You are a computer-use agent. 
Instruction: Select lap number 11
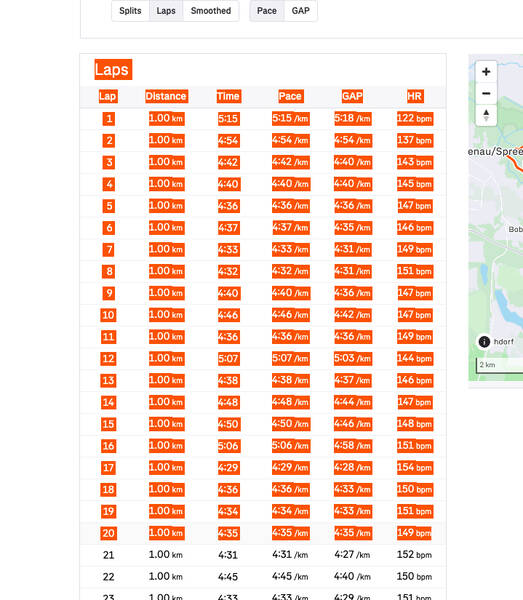click(x=108, y=337)
